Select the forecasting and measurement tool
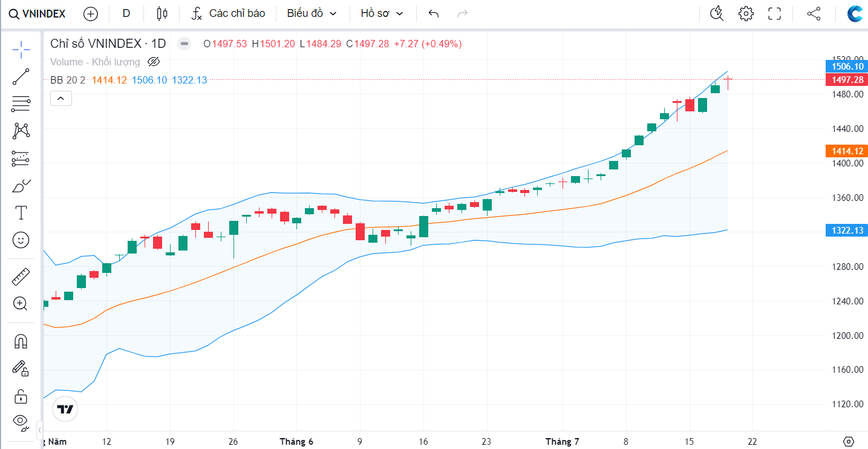 21,159
